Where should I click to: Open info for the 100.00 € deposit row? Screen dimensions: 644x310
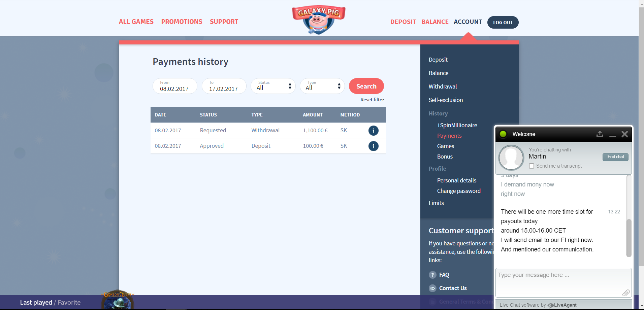pyautogui.click(x=373, y=146)
